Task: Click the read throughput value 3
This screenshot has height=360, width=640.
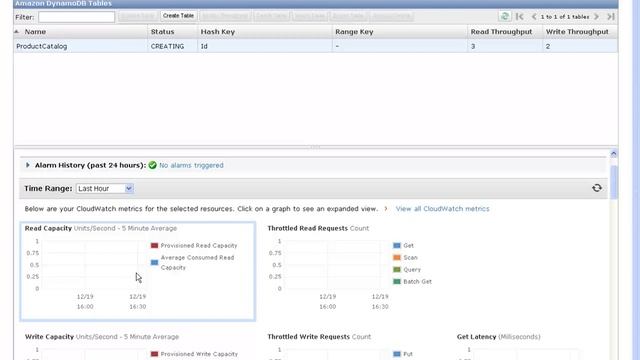Action: click(473, 47)
